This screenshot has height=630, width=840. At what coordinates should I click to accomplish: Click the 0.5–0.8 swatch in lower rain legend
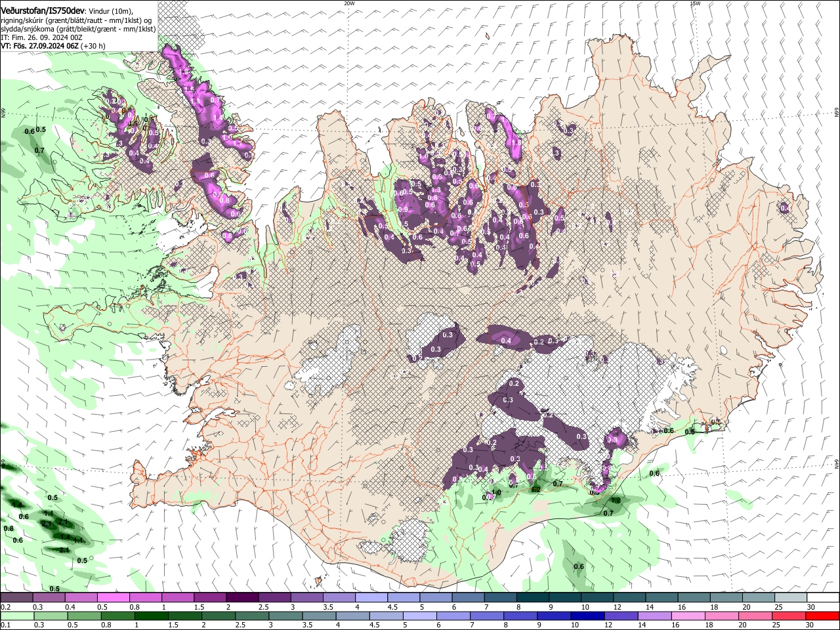(x=84, y=616)
